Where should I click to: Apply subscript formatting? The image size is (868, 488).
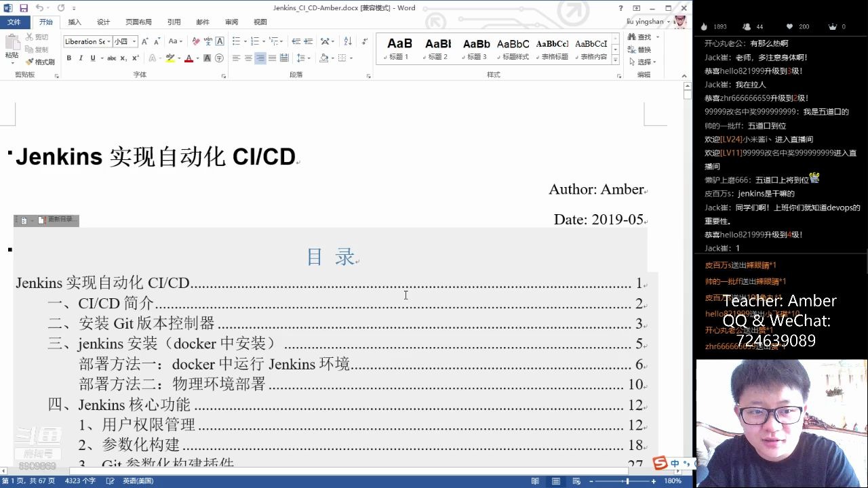pos(123,58)
